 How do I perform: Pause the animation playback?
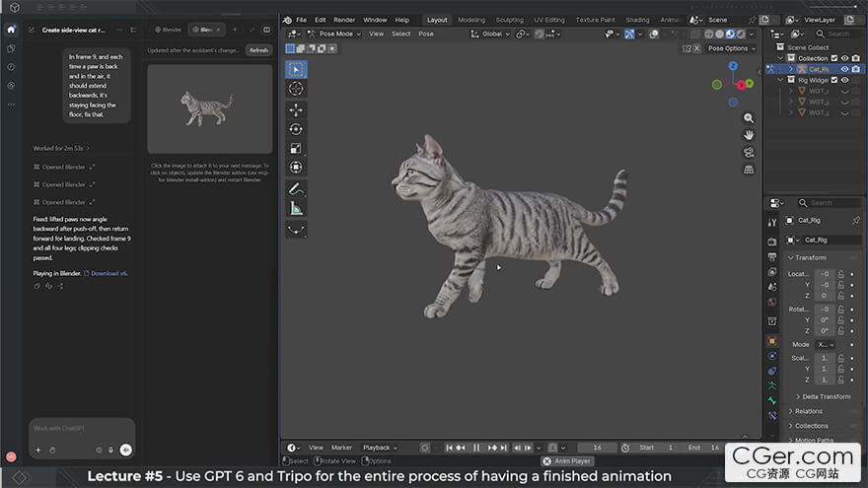pos(476,448)
